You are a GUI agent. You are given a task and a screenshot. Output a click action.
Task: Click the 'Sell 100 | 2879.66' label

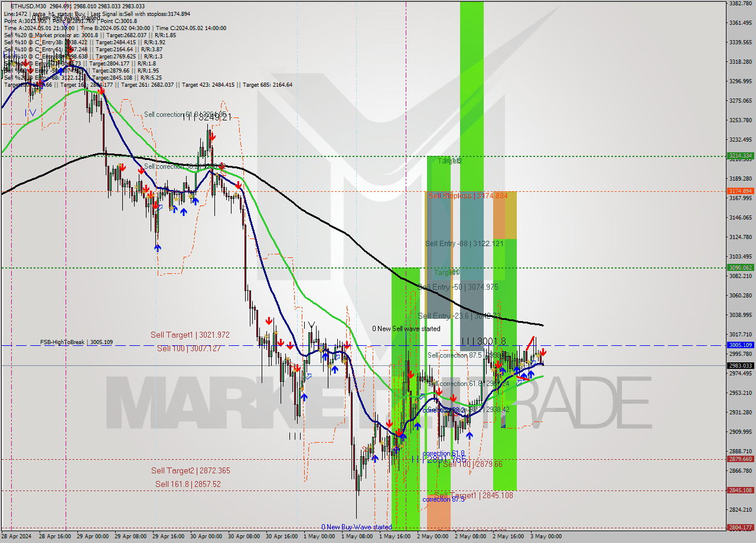(472, 465)
